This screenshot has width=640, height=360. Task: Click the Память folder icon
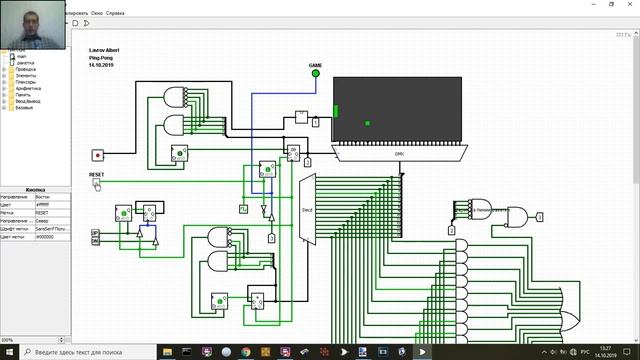[11, 95]
